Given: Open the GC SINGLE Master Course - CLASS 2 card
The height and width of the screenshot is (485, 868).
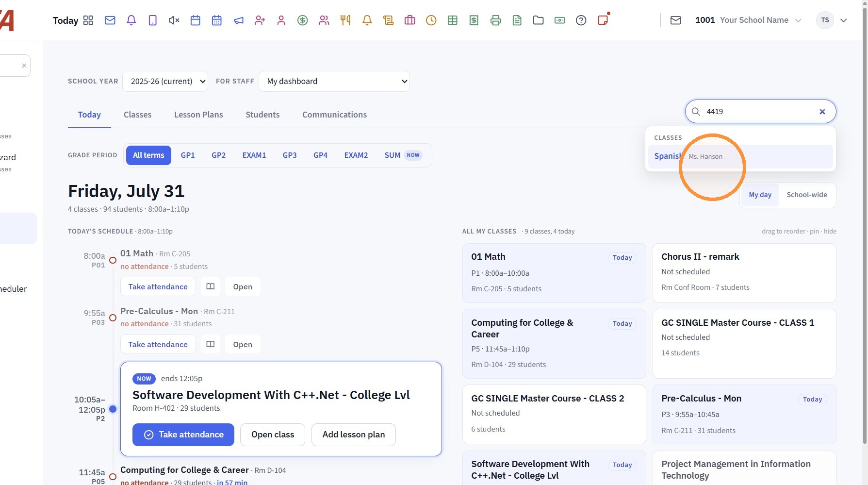Looking at the screenshot, I should click(554, 414).
